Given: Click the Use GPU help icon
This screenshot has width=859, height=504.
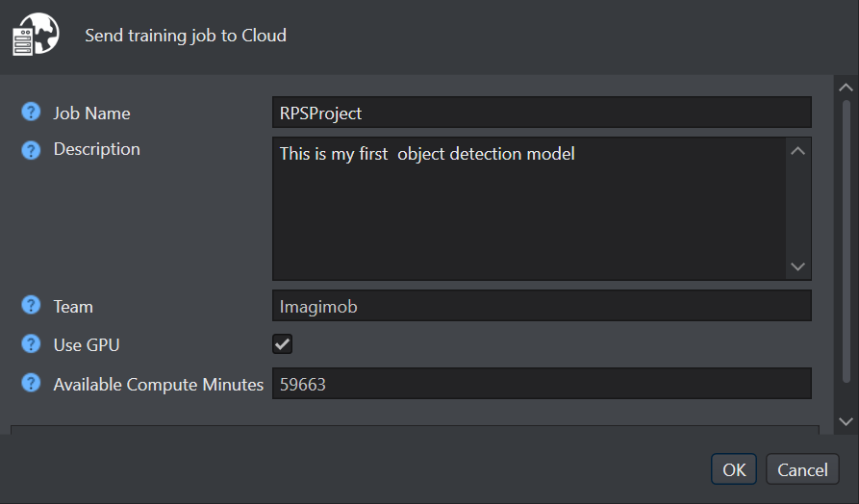Looking at the screenshot, I should 31,344.
